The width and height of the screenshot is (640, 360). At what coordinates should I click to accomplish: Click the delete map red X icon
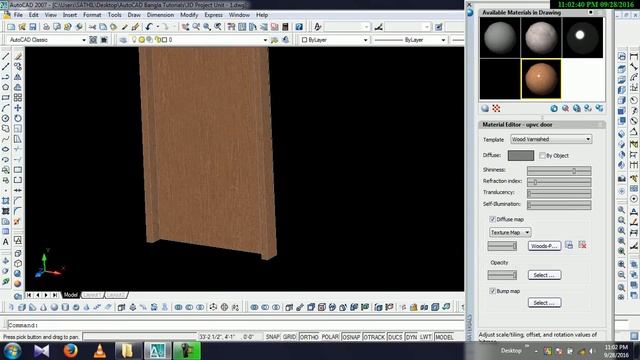point(582,245)
